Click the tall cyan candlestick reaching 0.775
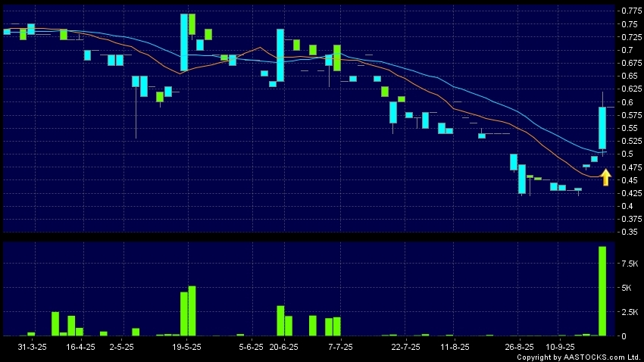644x362 pixels. coord(184,42)
